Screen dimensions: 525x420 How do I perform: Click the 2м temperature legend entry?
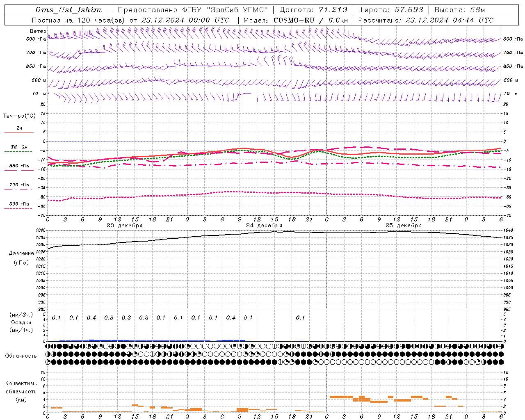pyautogui.click(x=19, y=128)
